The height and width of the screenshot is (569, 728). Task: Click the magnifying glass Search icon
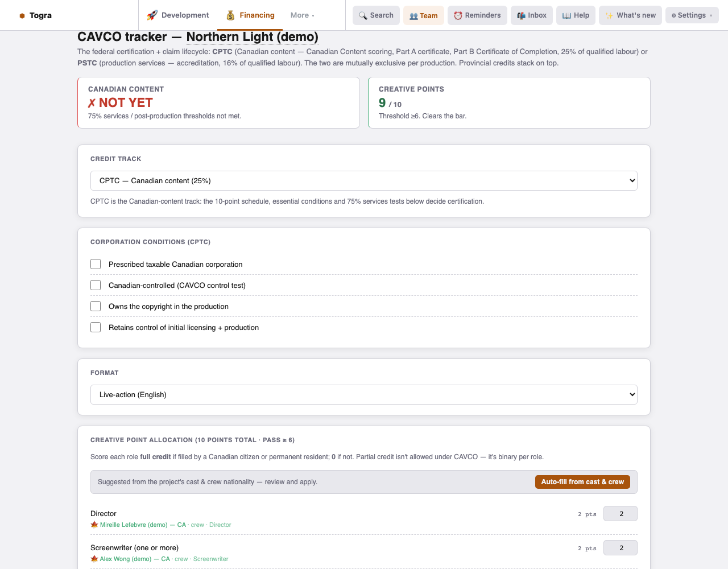coord(363,15)
